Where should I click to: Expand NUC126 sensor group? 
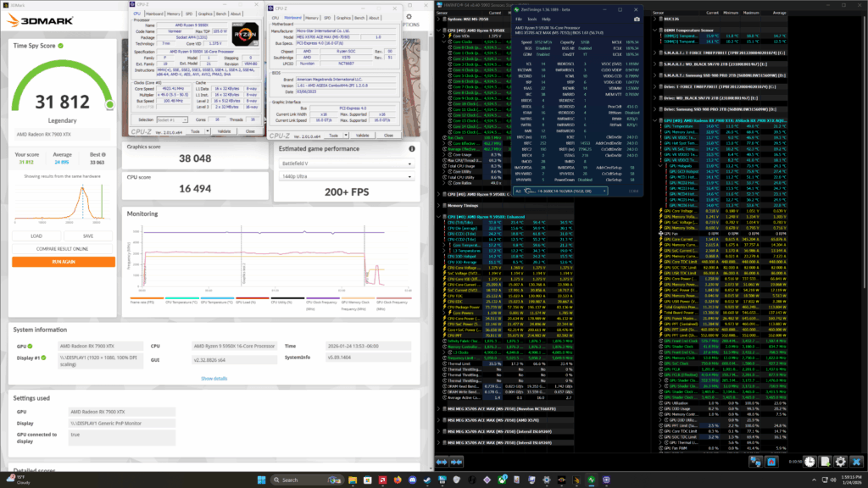pos(655,19)
